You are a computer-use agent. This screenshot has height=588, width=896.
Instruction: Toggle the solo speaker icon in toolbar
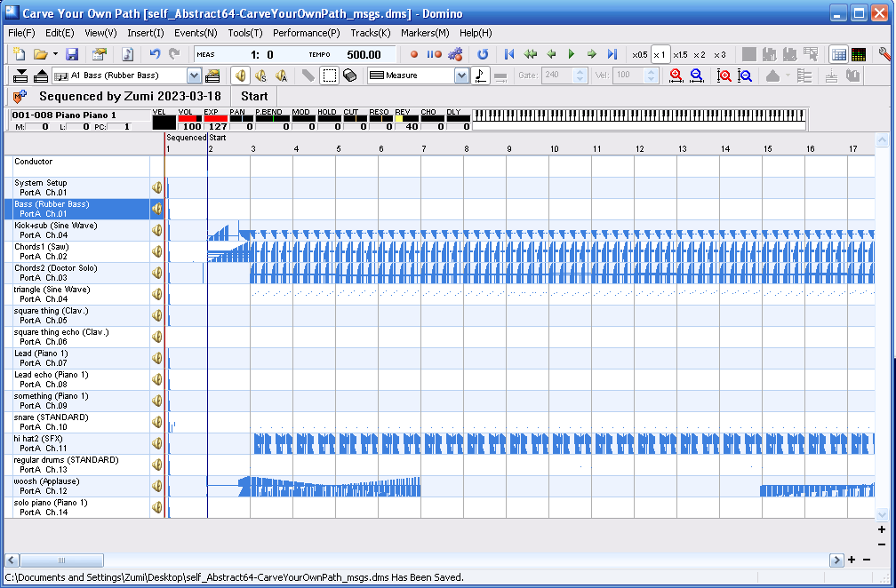(260, 75)
